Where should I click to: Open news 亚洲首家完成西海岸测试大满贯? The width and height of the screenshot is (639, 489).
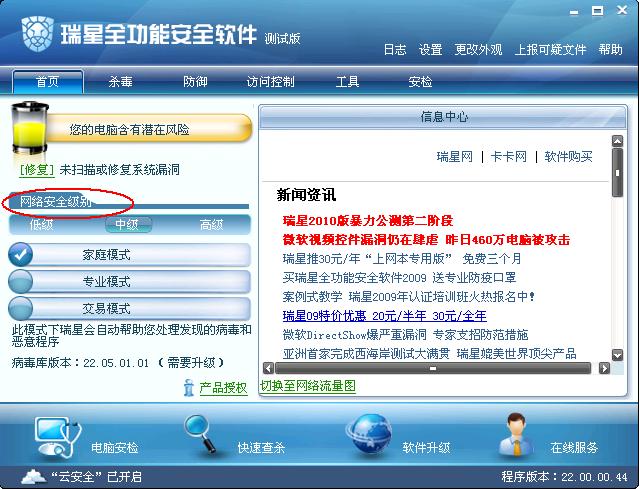tap(430, 353)
